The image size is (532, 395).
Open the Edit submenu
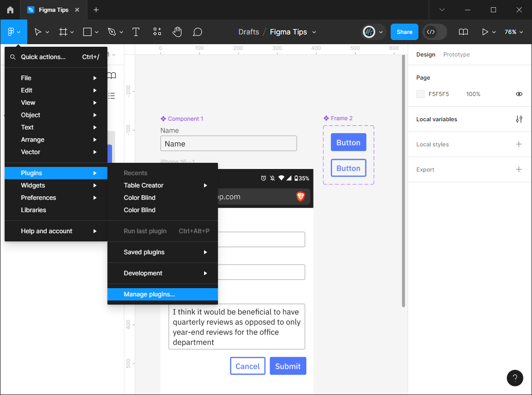56,90
